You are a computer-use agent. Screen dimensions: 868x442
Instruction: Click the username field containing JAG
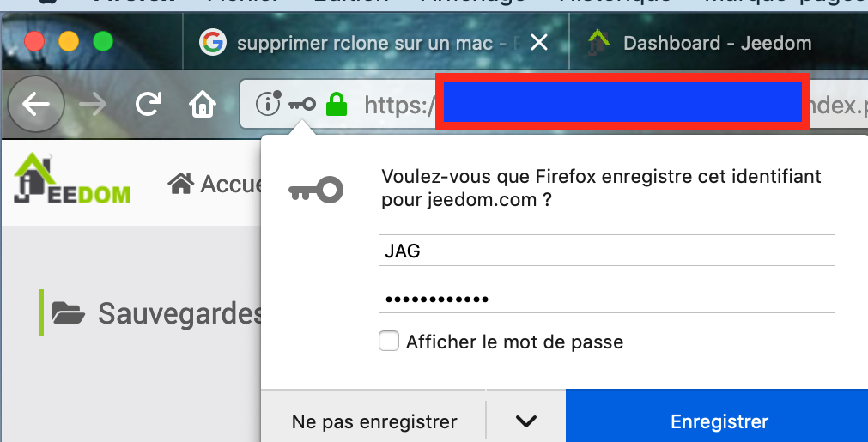606,251
